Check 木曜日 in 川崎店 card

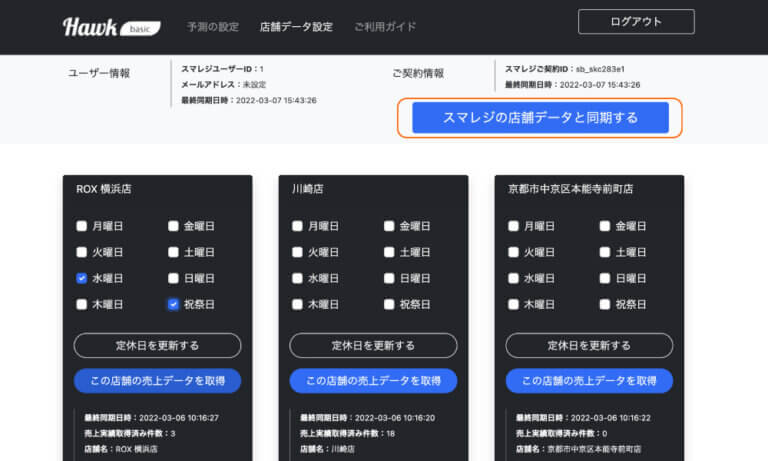tap(297, 304)
